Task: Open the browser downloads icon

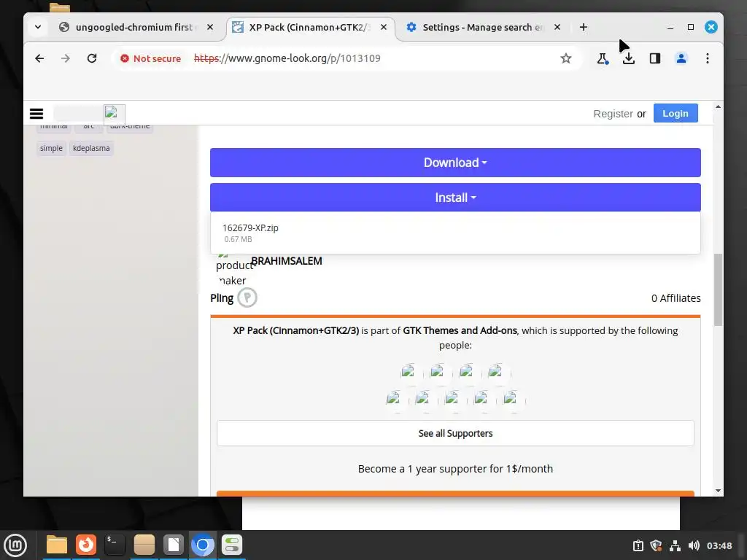Action: [629, 58]
